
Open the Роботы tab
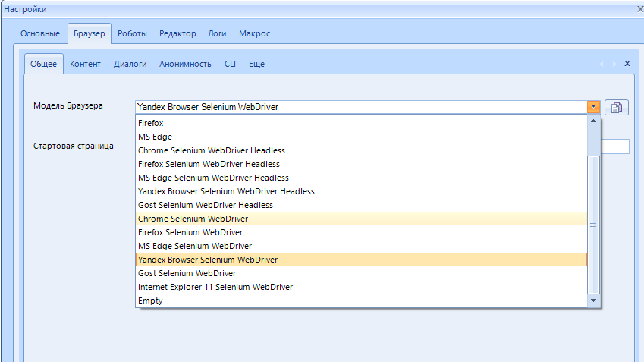tap(133, 34)
